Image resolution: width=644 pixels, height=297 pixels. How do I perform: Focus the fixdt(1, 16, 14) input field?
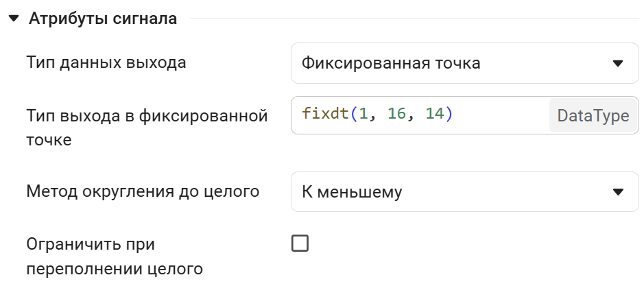pos(494,115)
